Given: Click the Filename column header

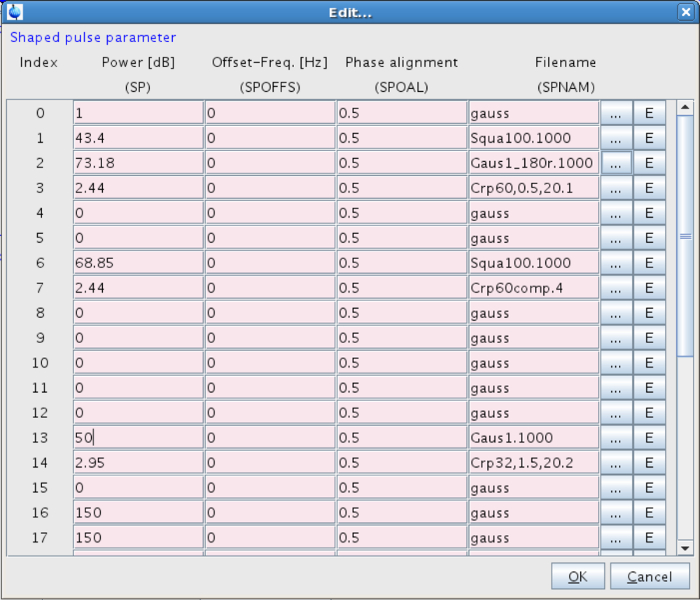Looking at the screenshot, I should pos(565,62).
